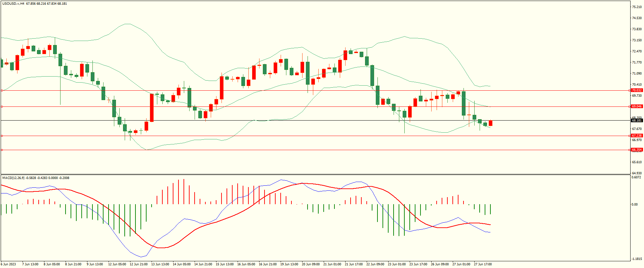Image resolution: width=644 pixels, height=268 pixels.
Task: Click the 75.210 price scale label
Action: coord(637,7)
